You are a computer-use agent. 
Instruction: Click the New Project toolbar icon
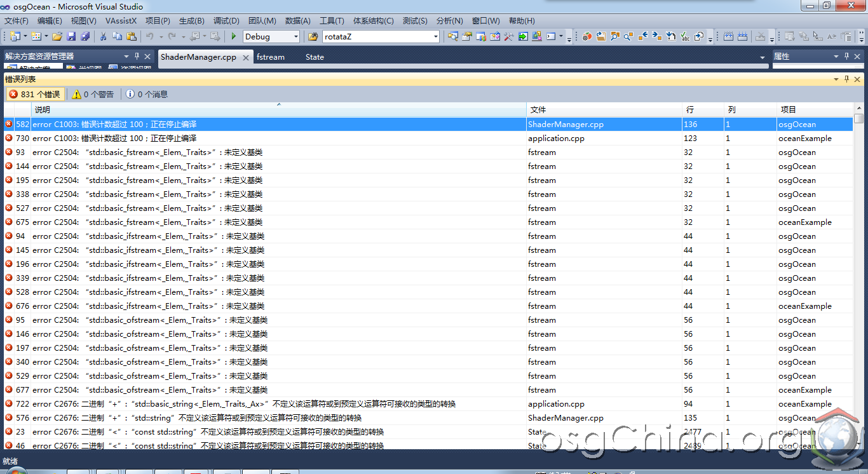click(x=14, y=36)
